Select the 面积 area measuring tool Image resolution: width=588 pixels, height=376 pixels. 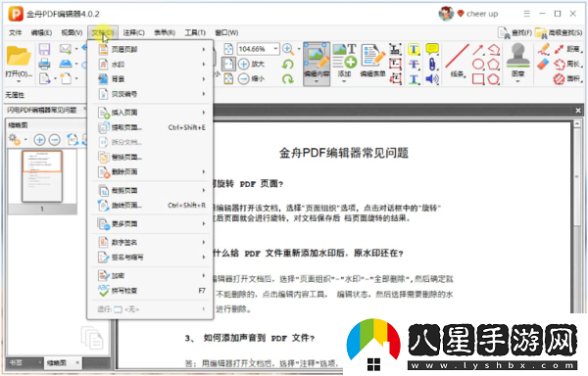tap(567, 78)
